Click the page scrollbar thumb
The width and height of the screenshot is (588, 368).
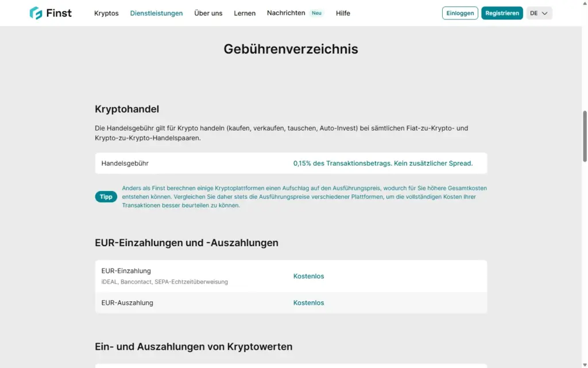point(585,136)
